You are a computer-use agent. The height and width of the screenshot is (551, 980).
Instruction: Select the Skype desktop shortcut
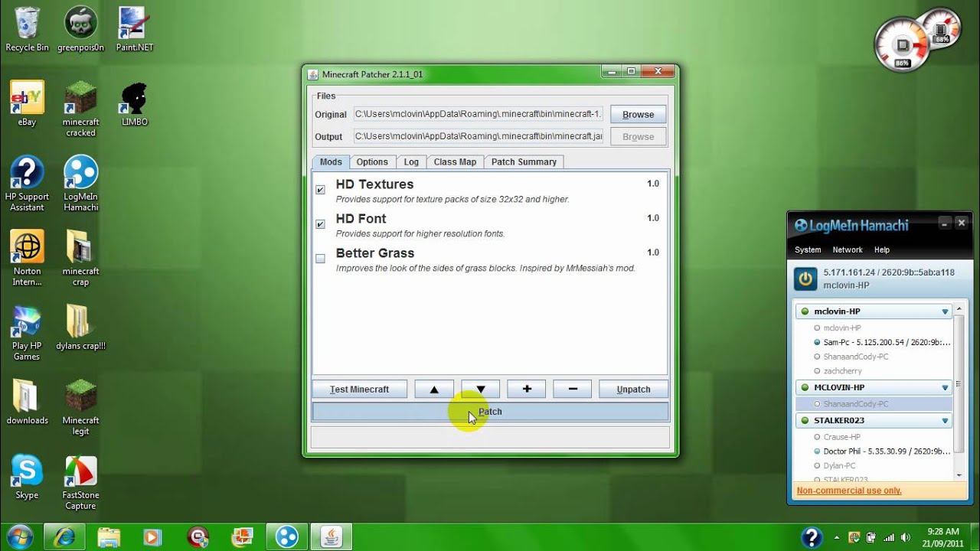(27, 477)
